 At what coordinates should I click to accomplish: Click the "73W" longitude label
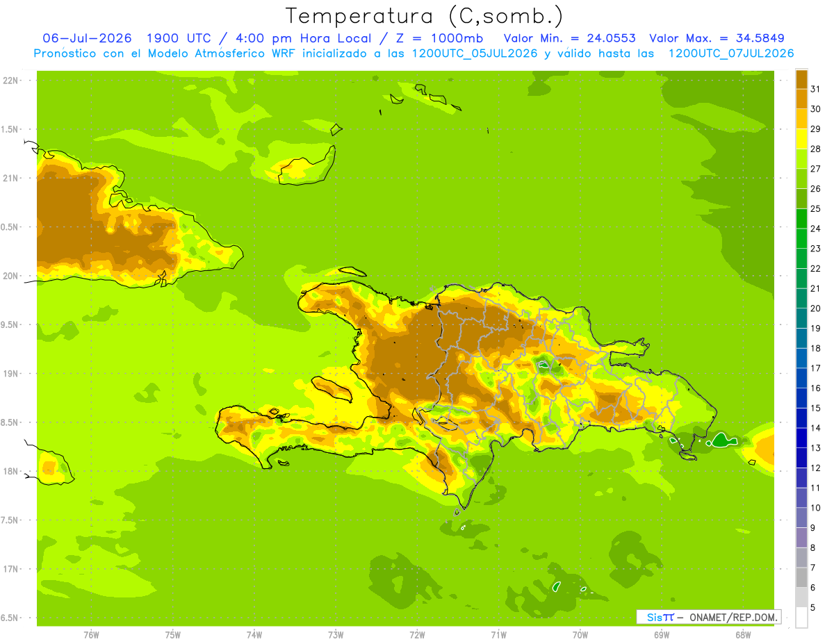(x=336, y=635)
